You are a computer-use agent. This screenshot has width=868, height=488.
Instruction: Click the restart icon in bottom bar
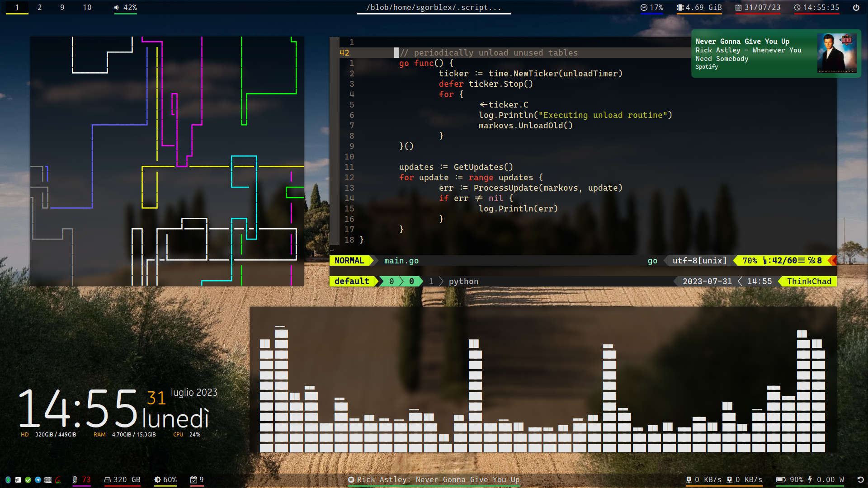(860, 480)
